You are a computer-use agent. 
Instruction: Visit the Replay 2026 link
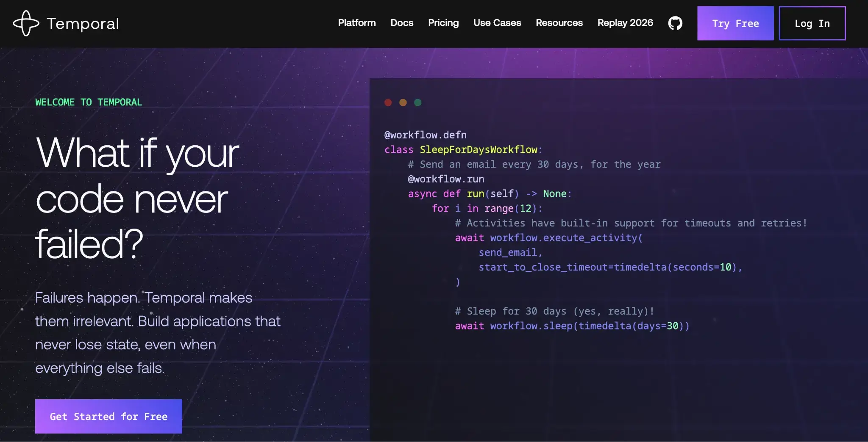[625, 23]
